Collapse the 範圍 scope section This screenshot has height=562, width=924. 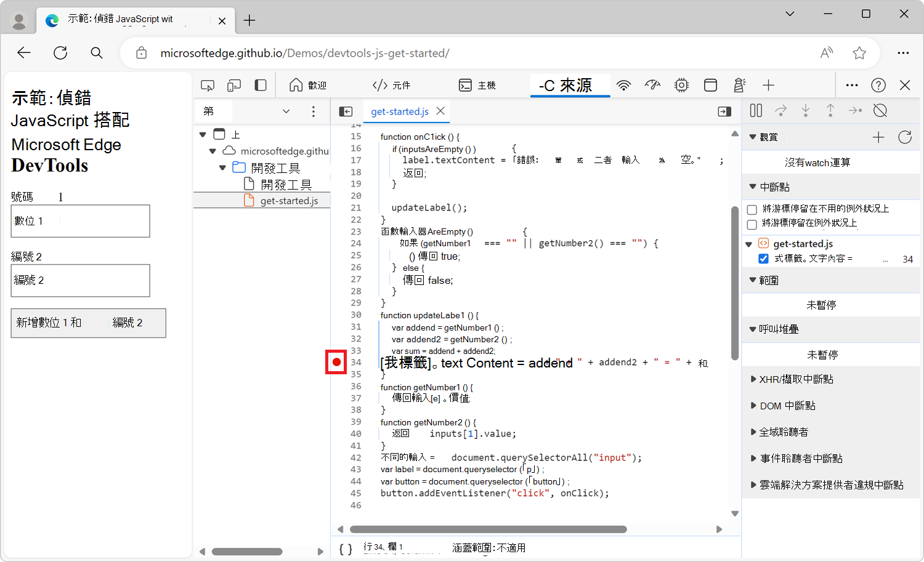[x=753, y=280]
